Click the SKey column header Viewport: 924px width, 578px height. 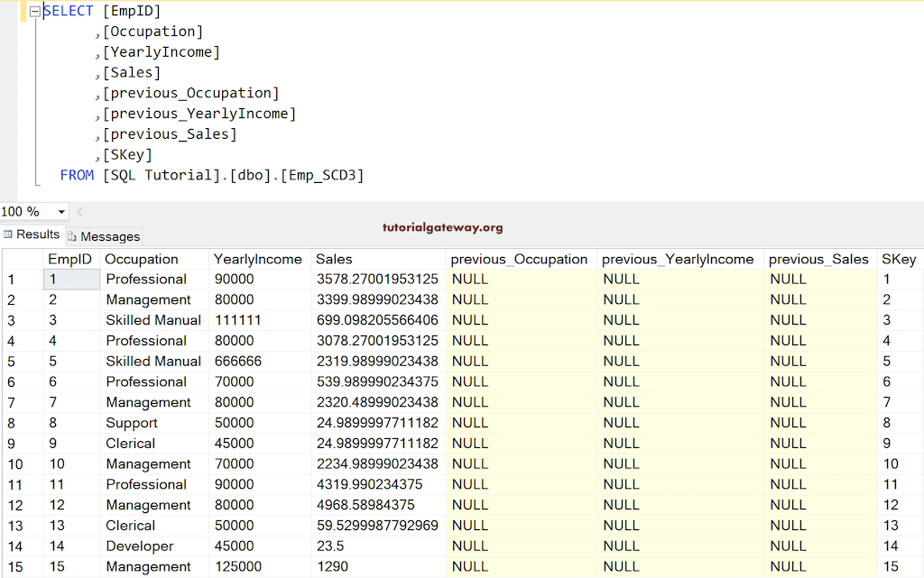tap(899, 259)
